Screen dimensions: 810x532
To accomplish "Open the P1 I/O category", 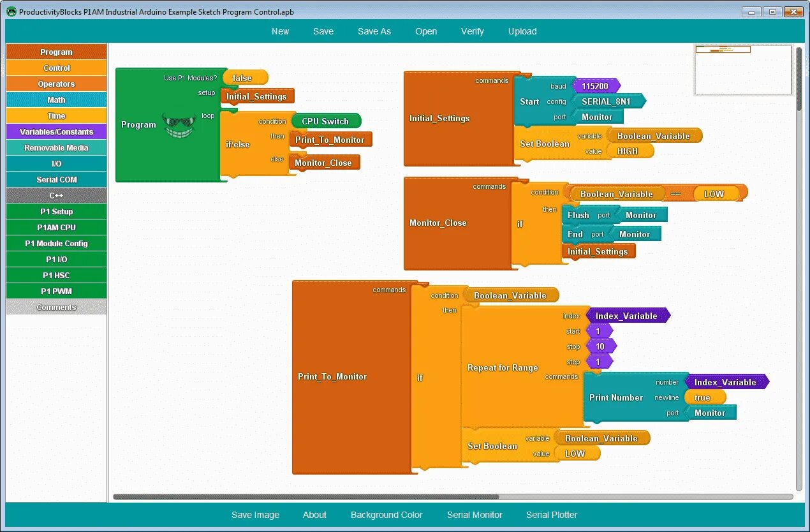I will click(x=56, y=259).
